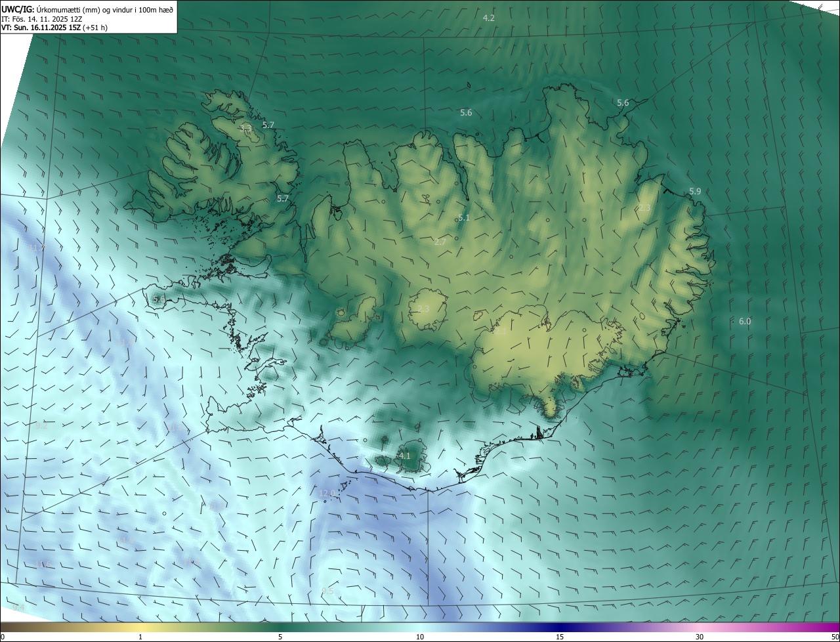
Task: Click the 9.5 value in southern sea
Action: point(327,591)
